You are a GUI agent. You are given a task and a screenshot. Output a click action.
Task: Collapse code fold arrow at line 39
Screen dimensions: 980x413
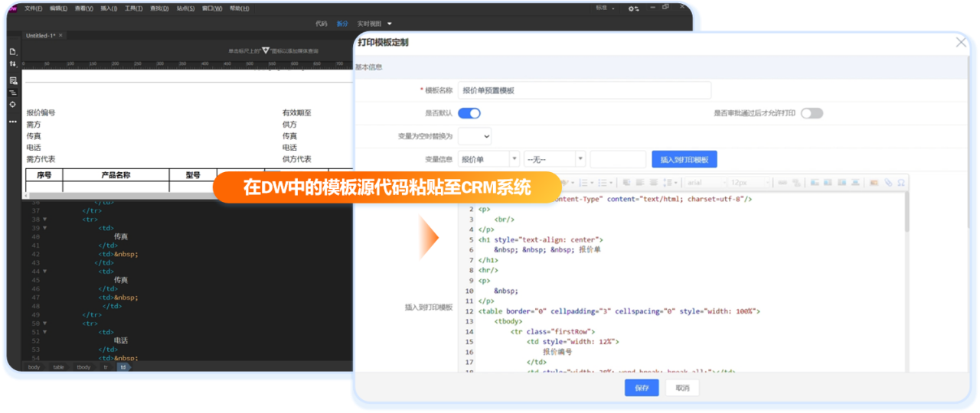coord(44,228)
